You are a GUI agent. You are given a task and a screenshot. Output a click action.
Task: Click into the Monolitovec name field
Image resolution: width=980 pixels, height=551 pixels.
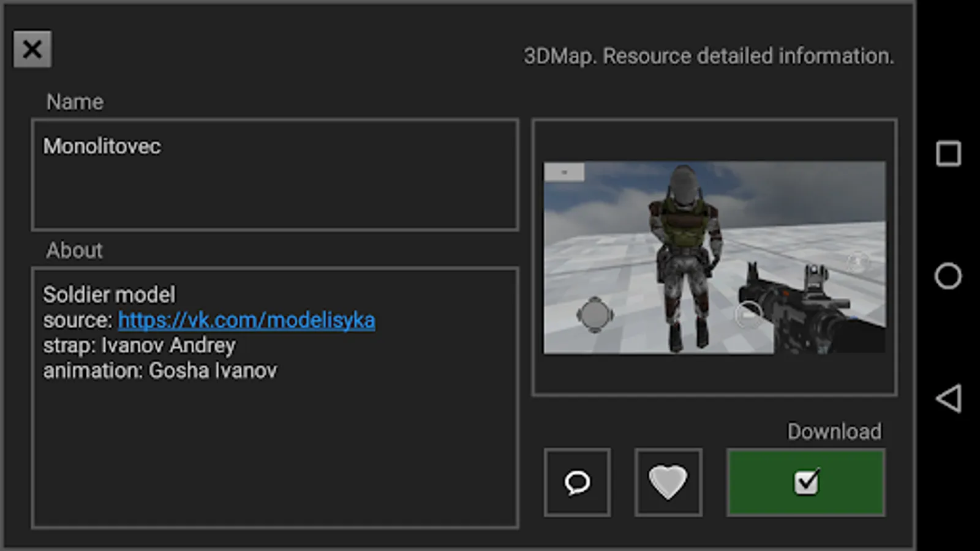click(275, 175)
